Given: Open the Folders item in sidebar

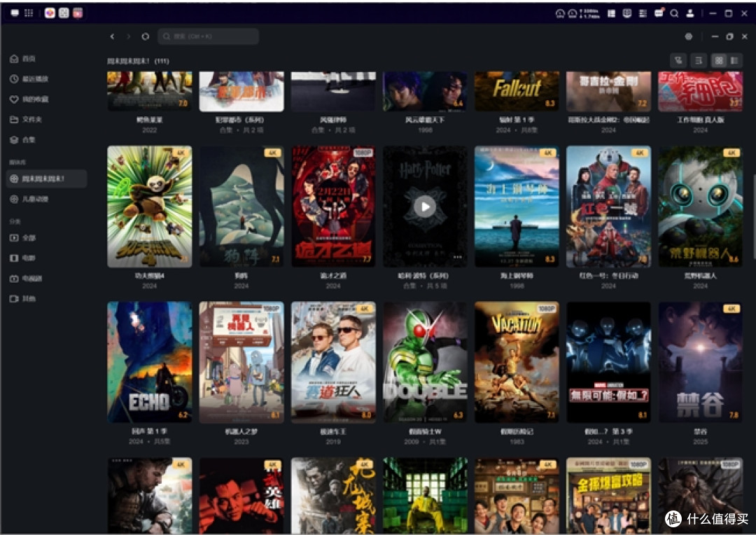Looking at the screenshot, I should pyautogui.click(x=26, y=120).
